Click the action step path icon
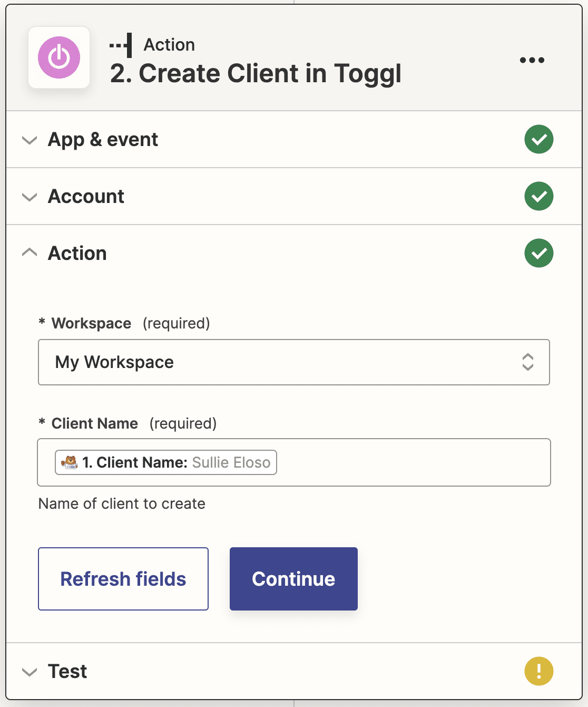 121,45
